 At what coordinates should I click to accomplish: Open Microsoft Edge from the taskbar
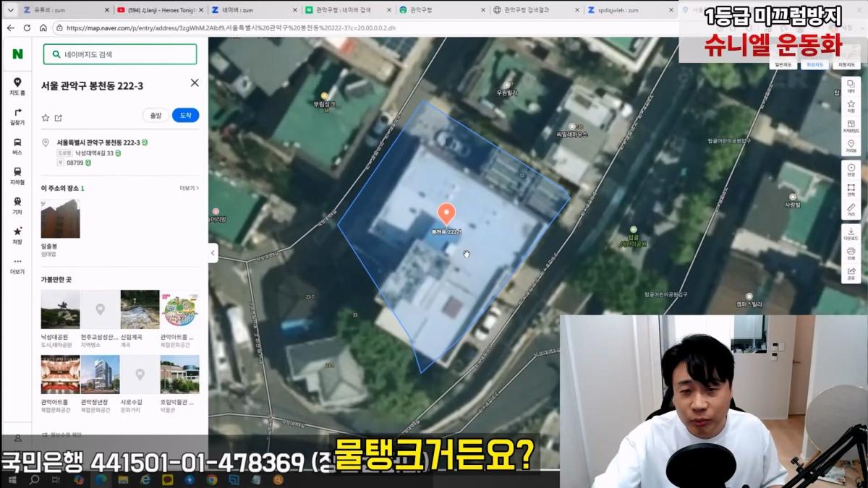(x=101, y=479)
